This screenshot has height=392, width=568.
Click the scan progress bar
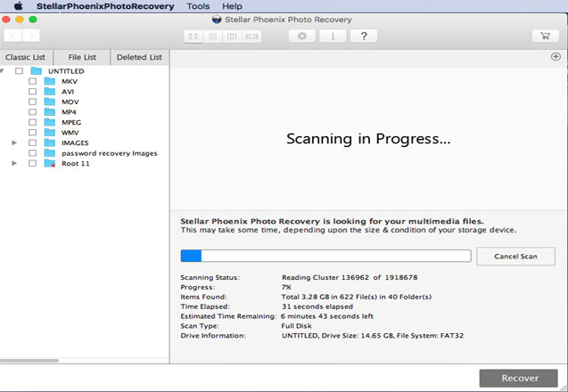pos(326,256)
